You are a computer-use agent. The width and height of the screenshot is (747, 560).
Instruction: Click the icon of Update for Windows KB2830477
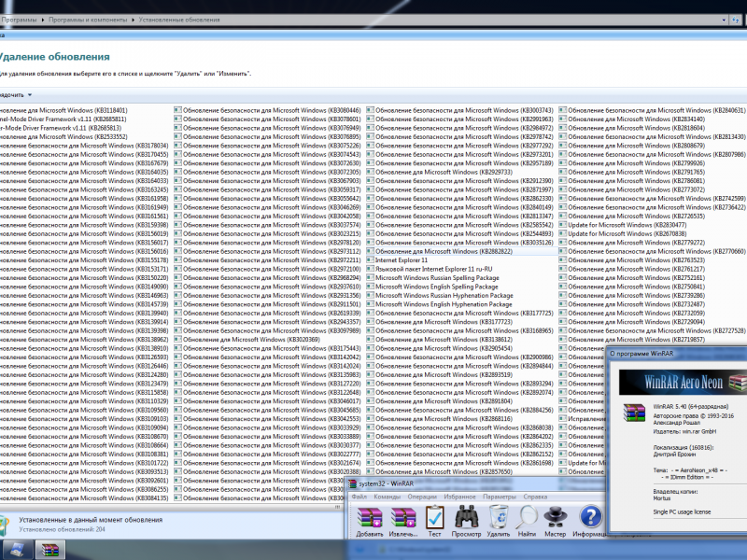pyautogui.click(x=563, y=225)
